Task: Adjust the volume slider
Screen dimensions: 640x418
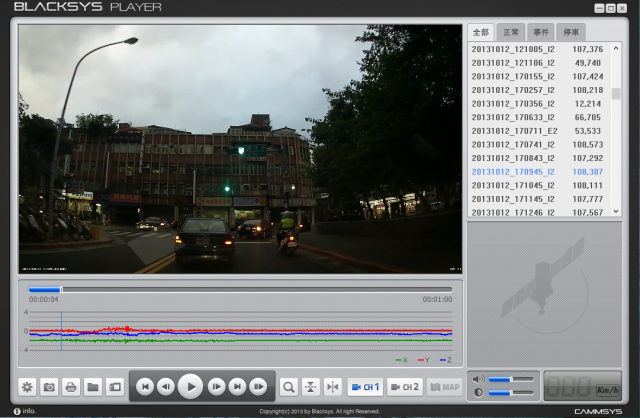Action: coord(511,379)
